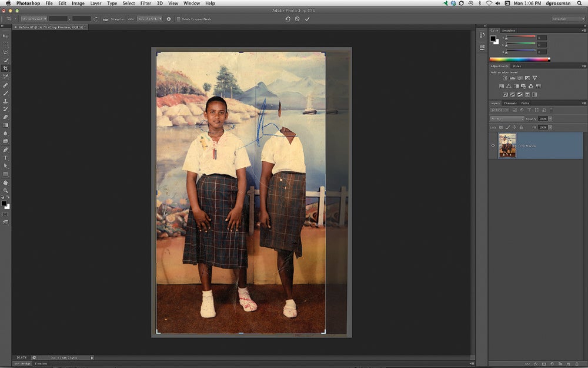588x368 pixels.
Task: Select the History Brush tool
Action: (x=5, y=110)
